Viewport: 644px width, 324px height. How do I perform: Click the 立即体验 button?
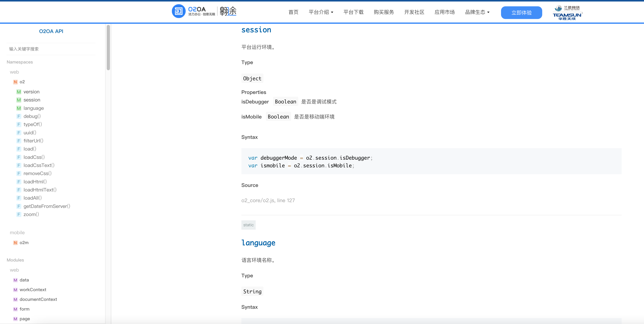coord(521,12)
